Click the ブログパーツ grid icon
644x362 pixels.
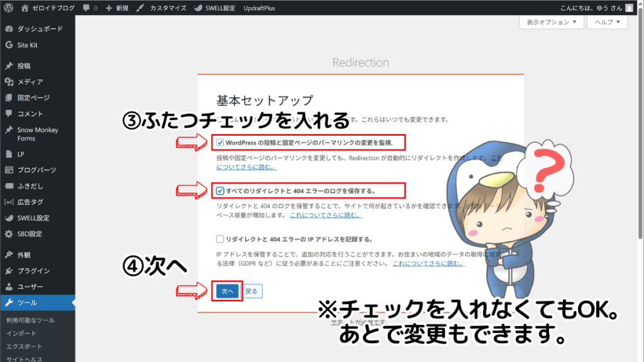click(9, 170)
